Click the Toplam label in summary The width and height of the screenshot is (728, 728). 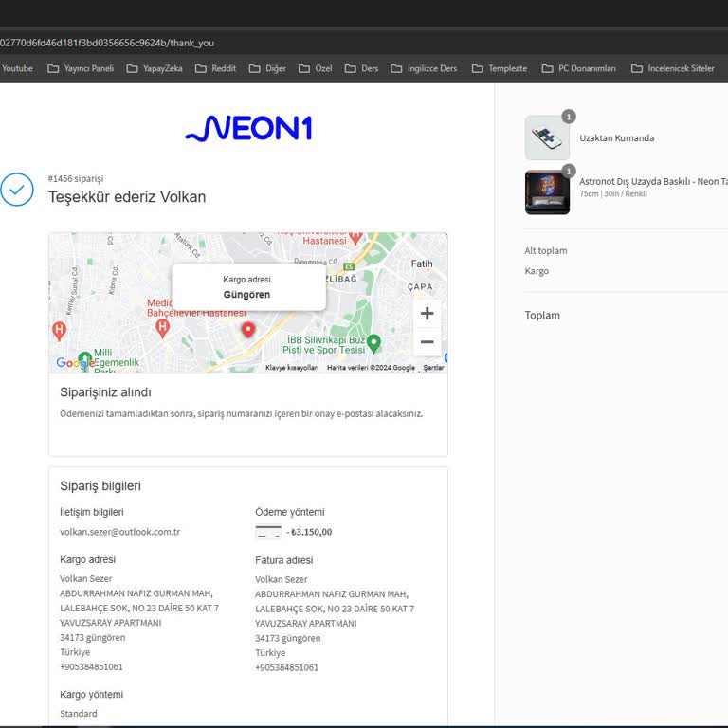[x=542, y=316]
